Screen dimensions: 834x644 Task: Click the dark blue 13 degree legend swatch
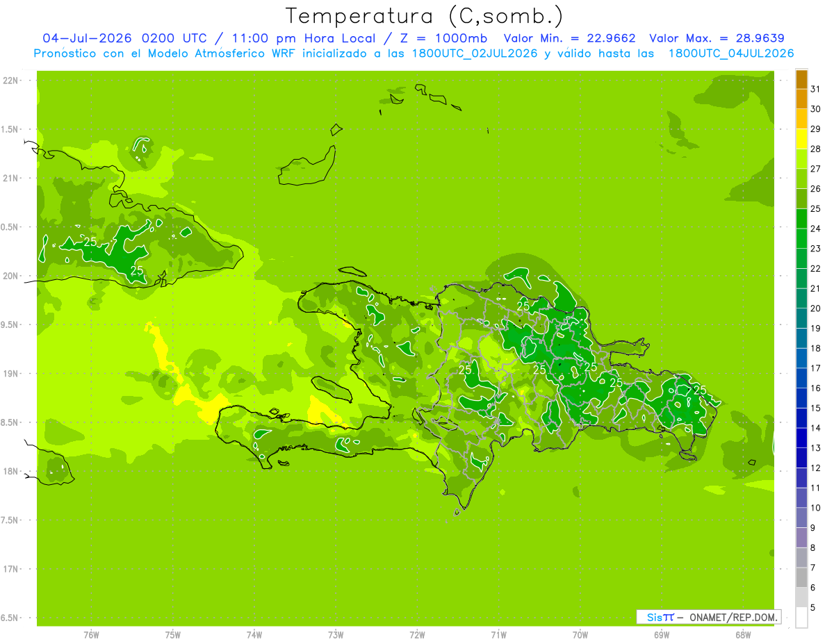(801, 438)
